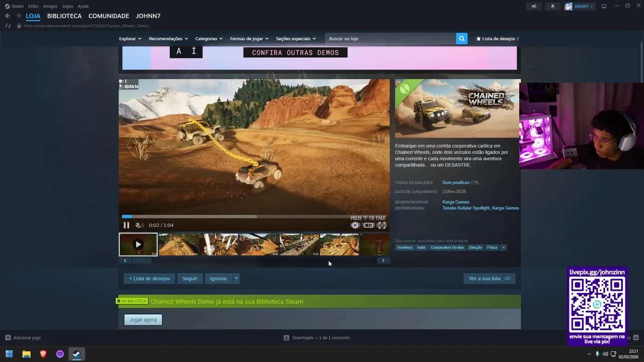
Task: Open the Downloads status in bottom bar
Action: coord(317,338)
